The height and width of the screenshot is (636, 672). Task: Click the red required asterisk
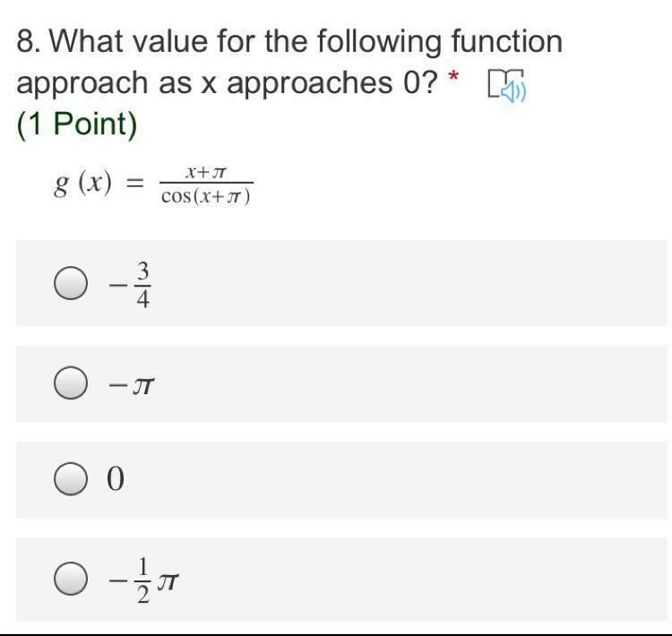[454, 77]
